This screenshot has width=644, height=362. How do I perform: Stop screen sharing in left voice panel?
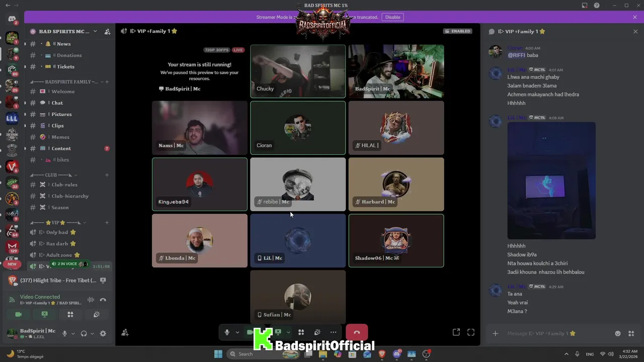click(x=44, y=314)
